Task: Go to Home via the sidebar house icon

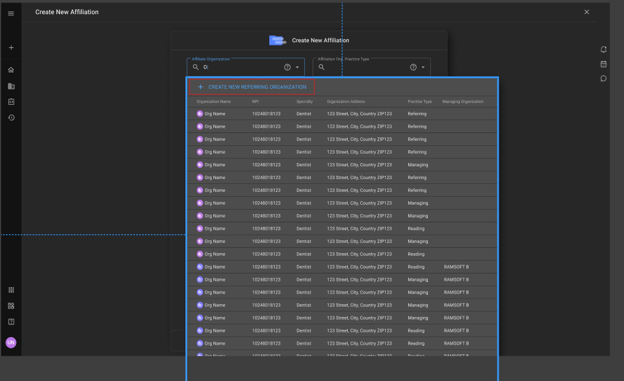Action: pyautogui.click(x=11, y=70)
